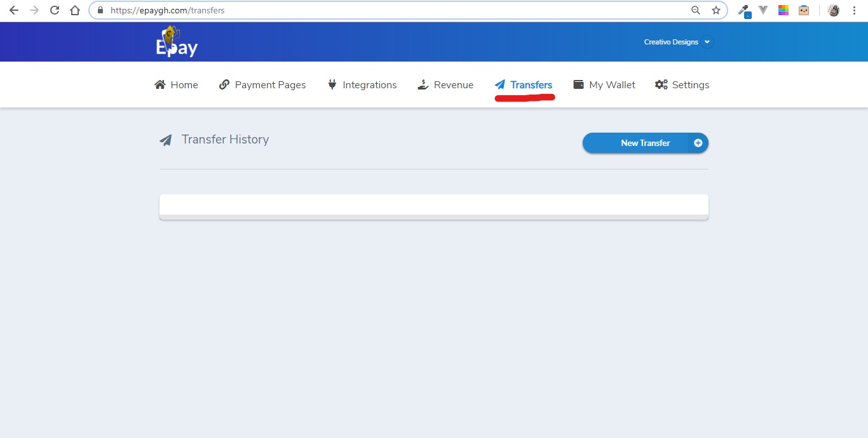
Task: Click the Epay logo
Action: (177, 43)
